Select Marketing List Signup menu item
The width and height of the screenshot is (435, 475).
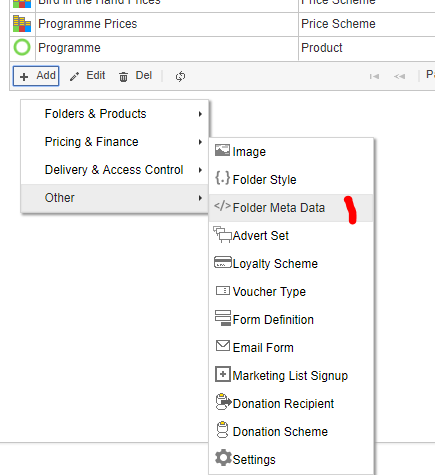[291, 376]
